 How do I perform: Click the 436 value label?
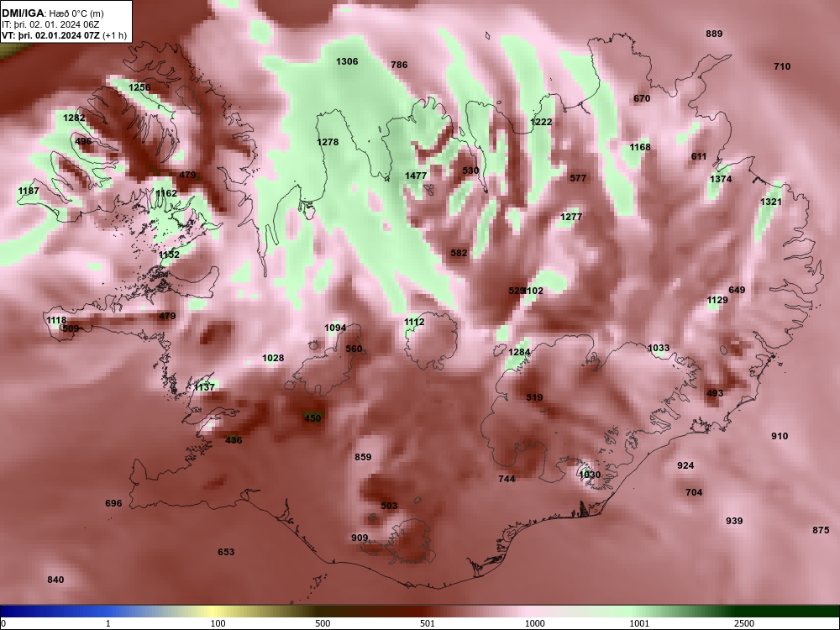pos(234,440)
